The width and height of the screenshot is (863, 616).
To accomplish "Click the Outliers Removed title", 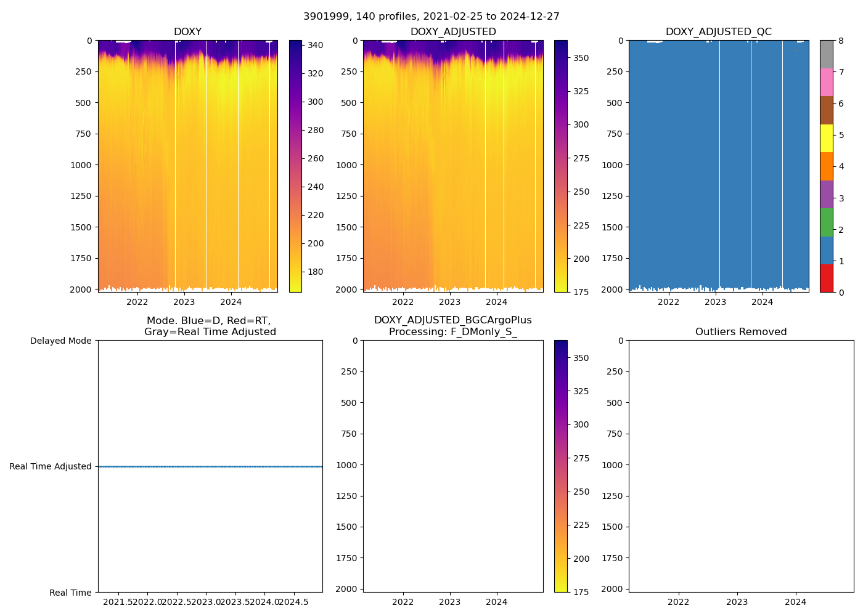I will tap(741, 331).
